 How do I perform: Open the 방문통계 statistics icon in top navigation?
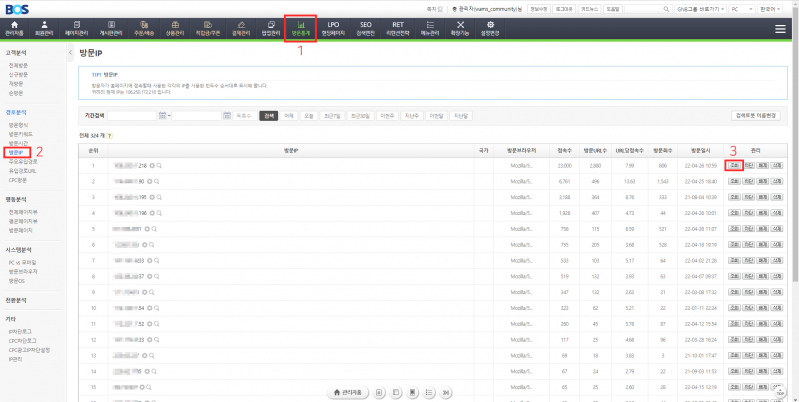click(300, 29)
